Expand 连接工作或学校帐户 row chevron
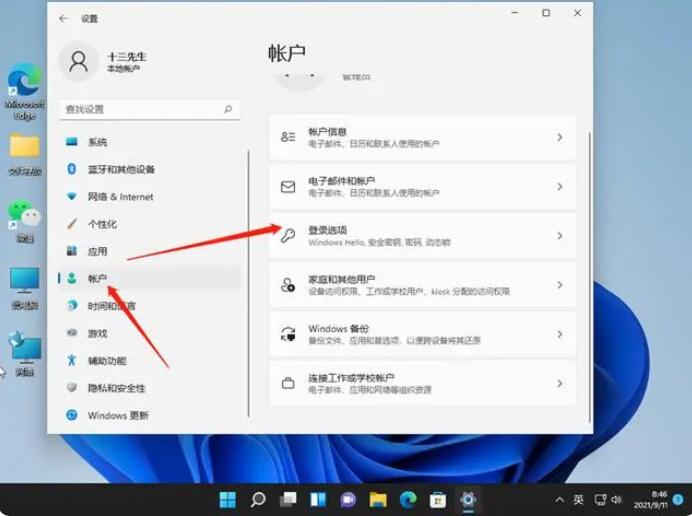This screenshot has height=516, width=692. (x=560, y=383)
